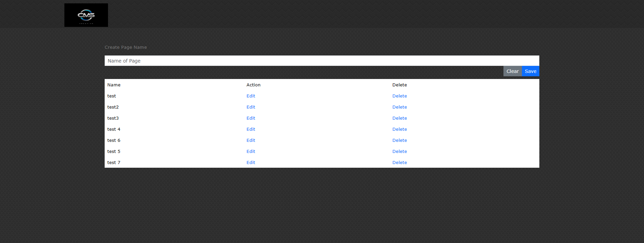This screenshot has height=243, width=644.
Task: Delete the test 7 page
Action: 399,163
